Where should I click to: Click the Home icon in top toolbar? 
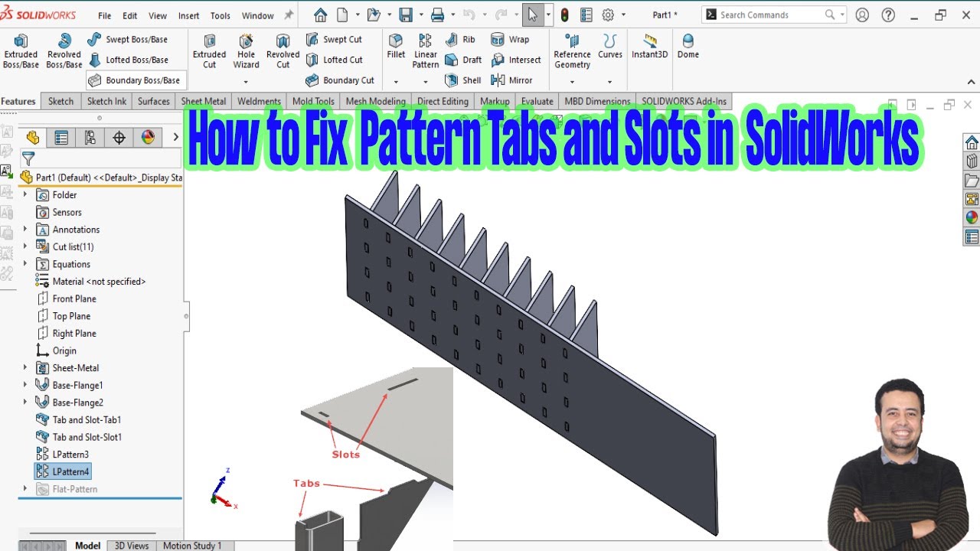click(x=320, y=15)
